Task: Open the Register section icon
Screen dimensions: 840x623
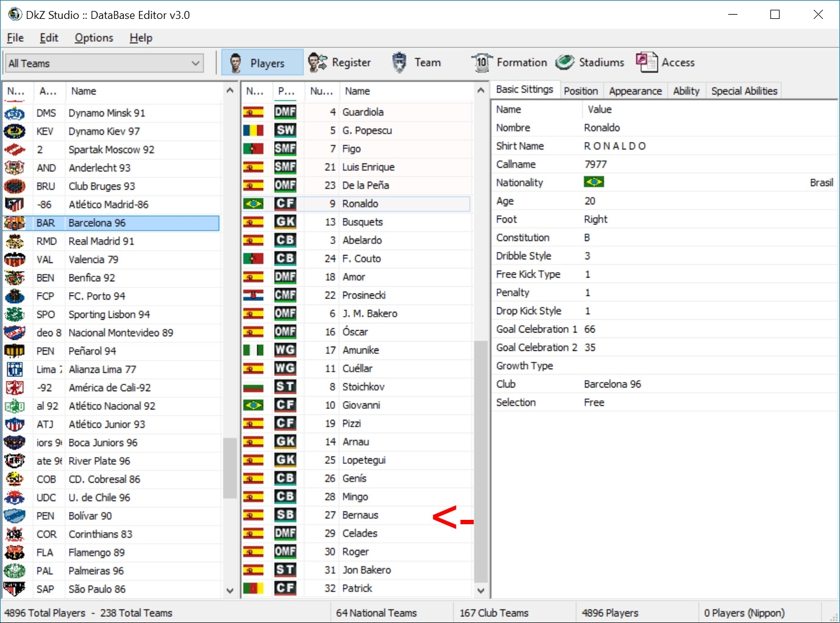Action: 317,62
